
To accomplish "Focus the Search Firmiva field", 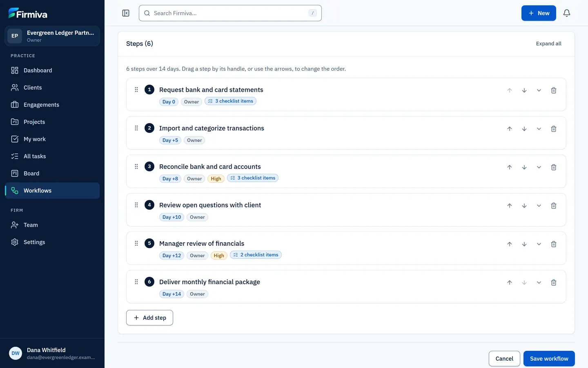I will tap(230, 13).
